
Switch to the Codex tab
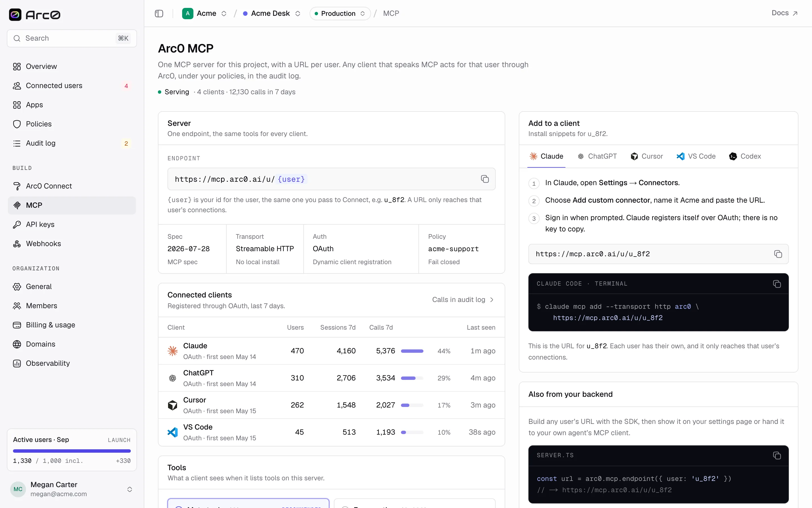745,157
